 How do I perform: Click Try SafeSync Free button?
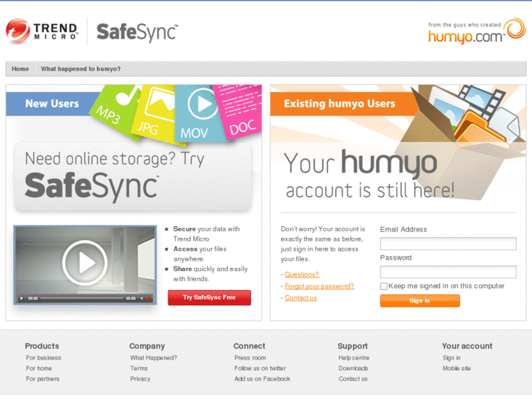tap(209, 297)
